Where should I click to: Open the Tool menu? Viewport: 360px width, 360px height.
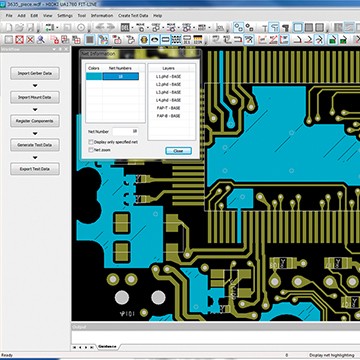(x=82, y=16)
